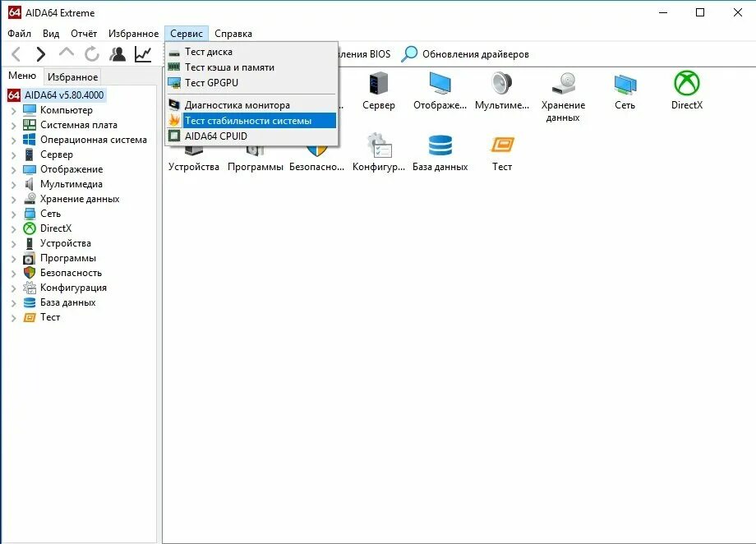Expand the Системная плата tree node
The image size is (756, 544).
coord(13,126)
